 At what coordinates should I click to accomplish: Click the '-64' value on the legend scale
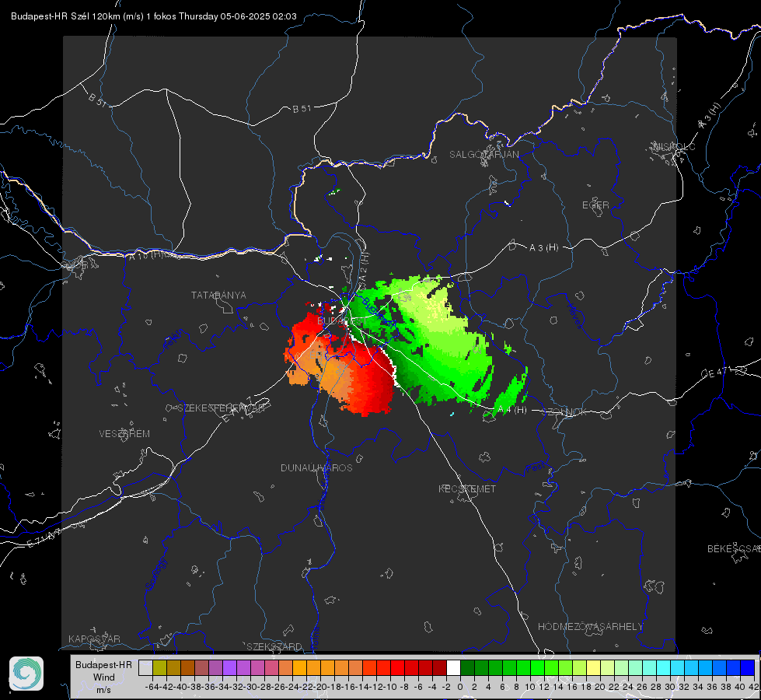tap(152, 687)
